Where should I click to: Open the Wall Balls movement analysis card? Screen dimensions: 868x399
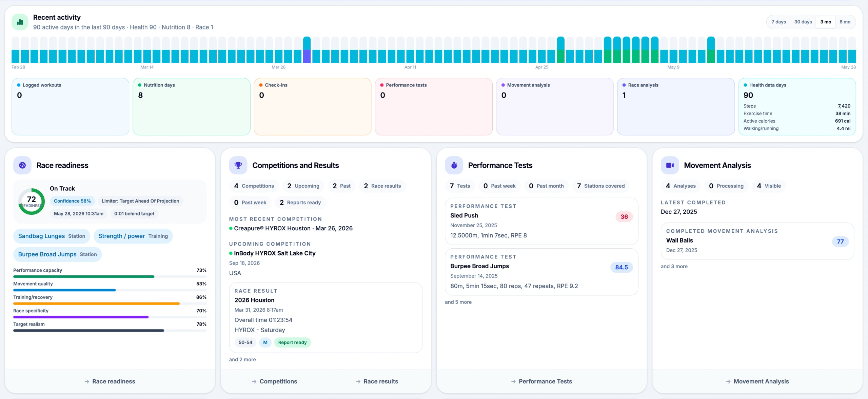pos(757,241)
